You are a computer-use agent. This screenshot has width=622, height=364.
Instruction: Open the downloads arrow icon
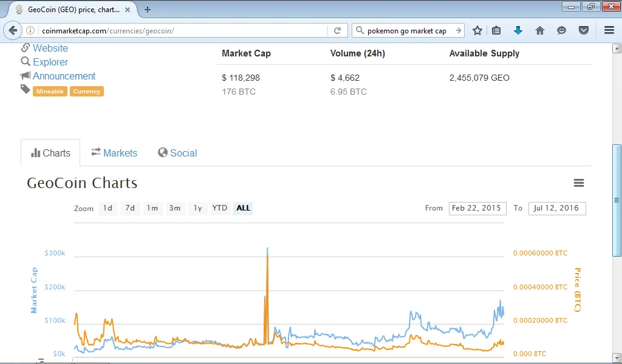(x=518, y=30)
